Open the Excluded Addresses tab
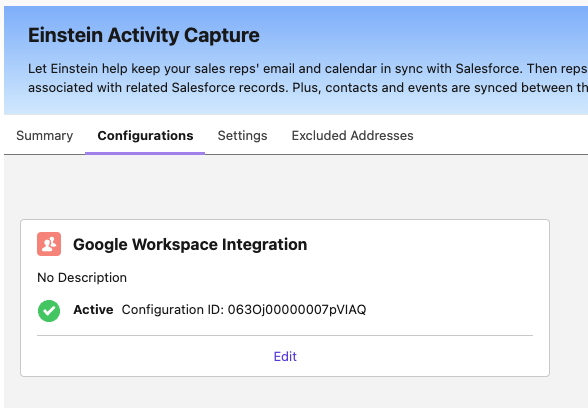Viewport: 588px width, 408px height. (352, 135)
